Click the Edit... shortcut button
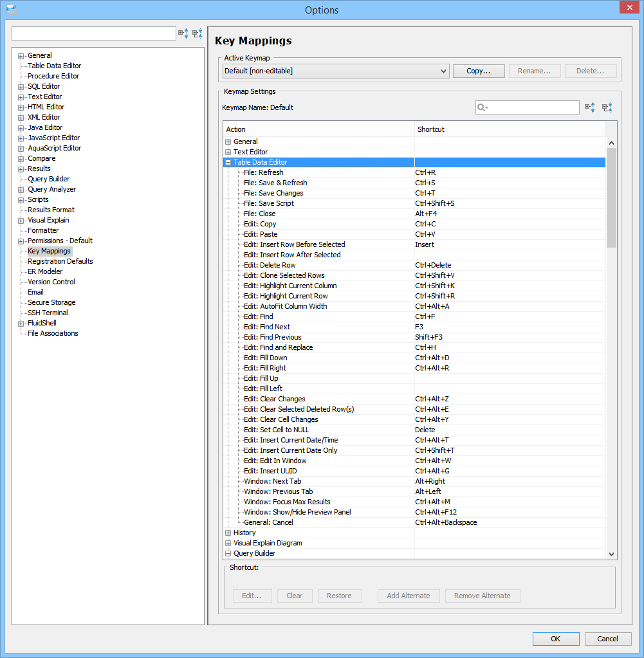The image size is (644, 658). coord(252,596)
